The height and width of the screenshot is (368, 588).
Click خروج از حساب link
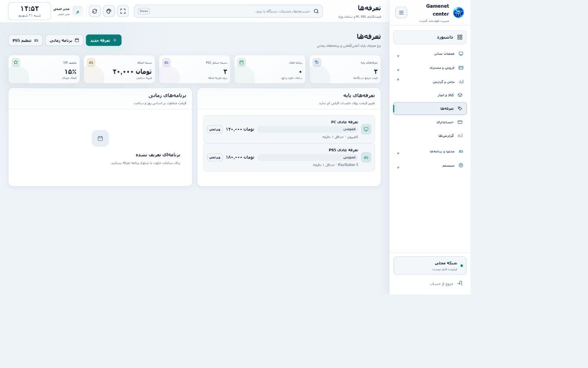(441, 284)
